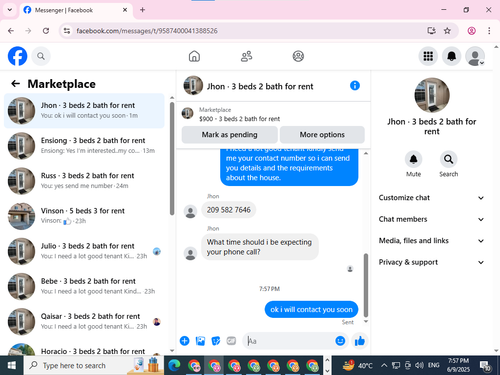Image resolution: width=500 pixels, height=375 pixels.
Task: Open Ensiong 3 beds conversation
Action: 84,146
